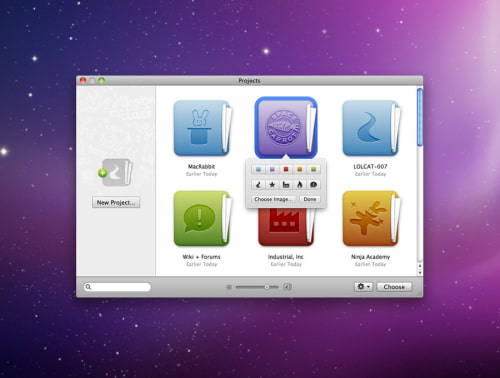Screen dimensions: 500x378
Task: Select the factory glyph icon
Action: coord(286,185)
